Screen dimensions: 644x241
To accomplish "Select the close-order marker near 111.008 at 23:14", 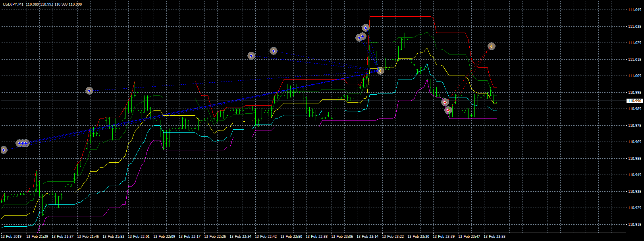I will [380, 70].
